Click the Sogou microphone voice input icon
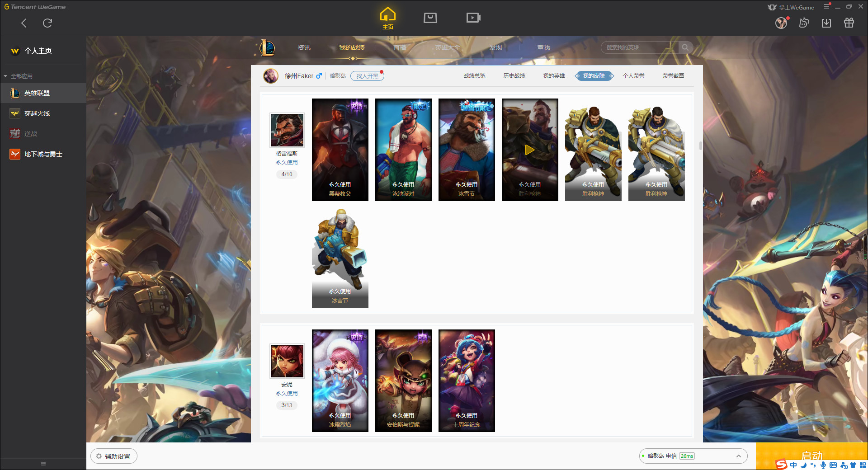Viewport: 868px width, 470px height. click(823, 465)
